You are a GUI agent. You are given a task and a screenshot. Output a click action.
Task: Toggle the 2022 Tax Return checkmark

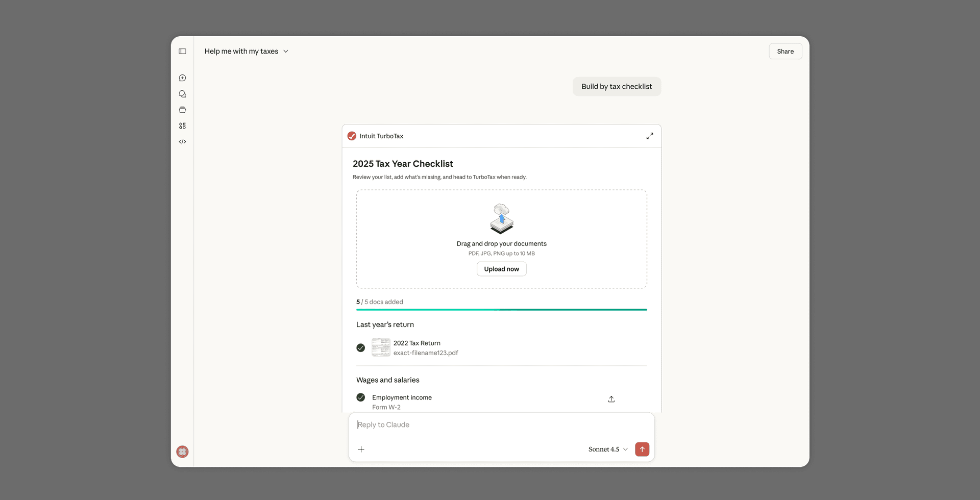[360, 348]
